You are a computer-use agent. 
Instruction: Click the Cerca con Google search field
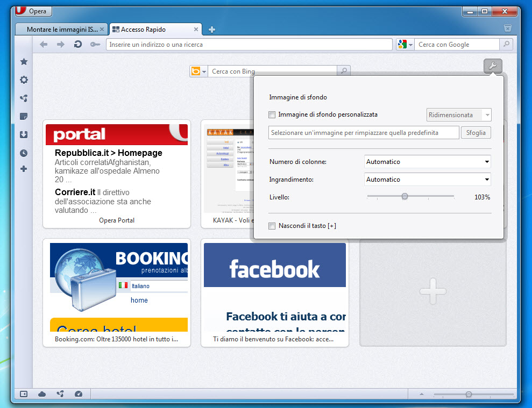tap(457, 45)
